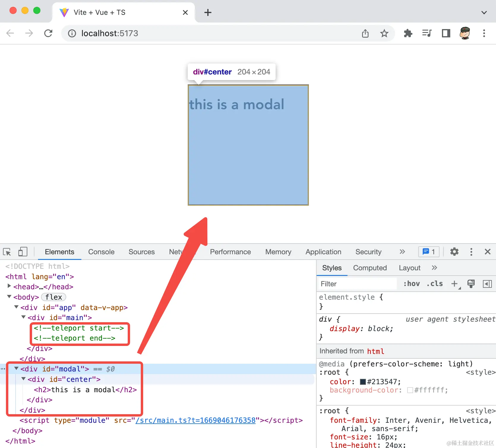Image resolution: width=496 pixels, height=448 pixels.
Task: Collapse the div id="app" node
Action: [x=16, y=307]
